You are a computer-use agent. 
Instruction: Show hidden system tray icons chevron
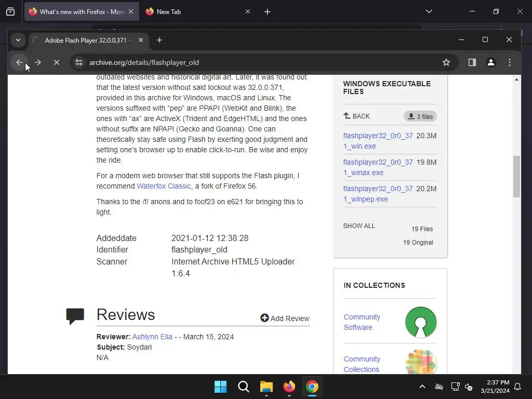point(422,387)
